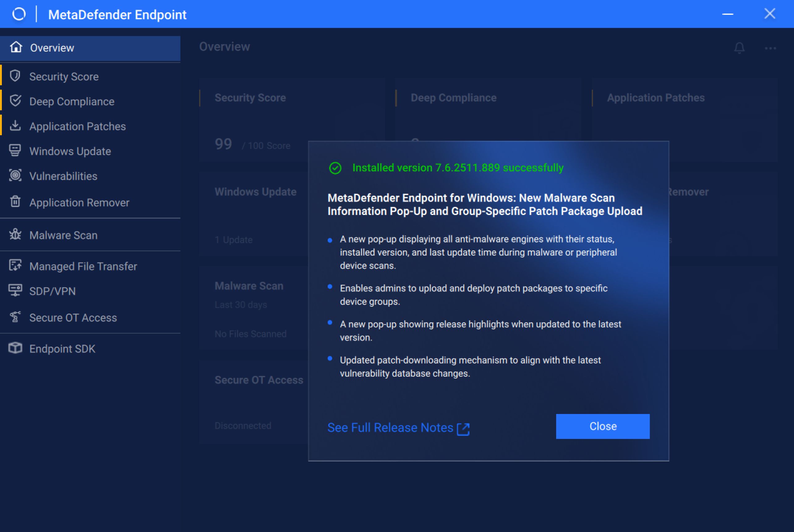Click the Application Patches download icon
Screen dimensions: 794x532
coord(15,126)
